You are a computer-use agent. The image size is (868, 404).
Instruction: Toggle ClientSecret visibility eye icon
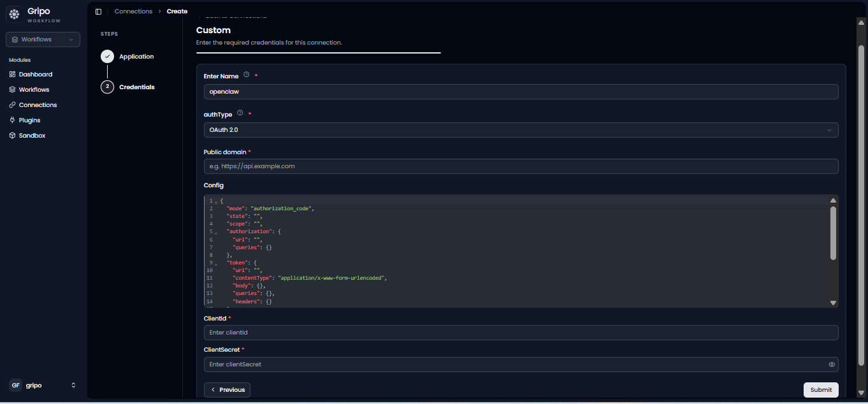tap(832, 364)
